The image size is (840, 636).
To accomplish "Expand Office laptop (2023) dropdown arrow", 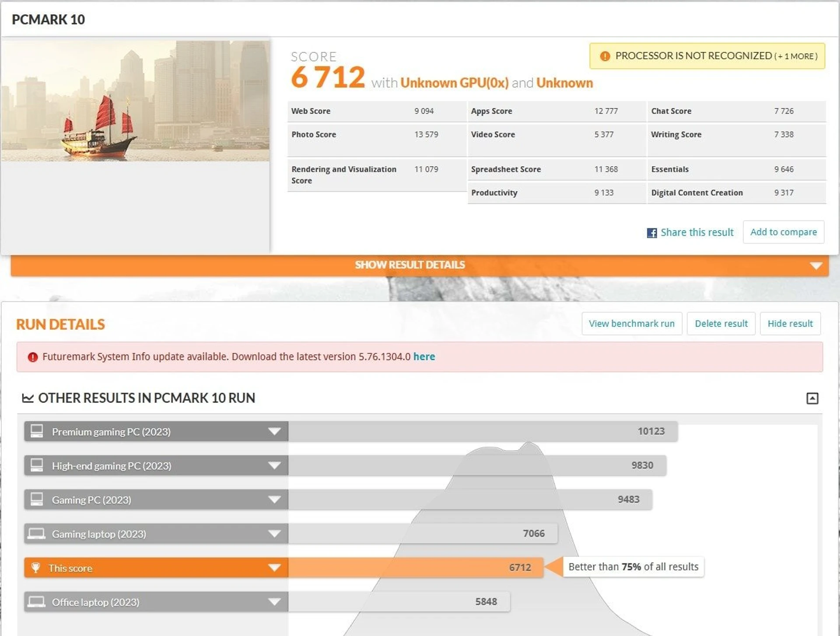I will 274,602.
